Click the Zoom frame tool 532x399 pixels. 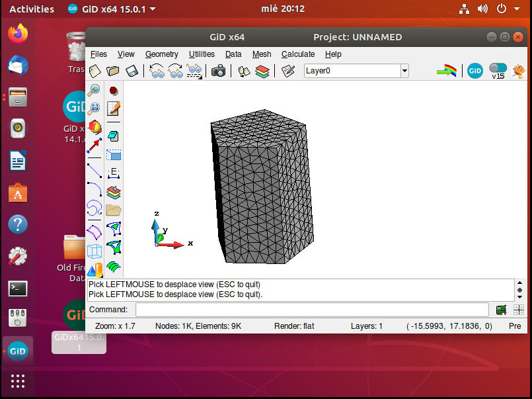click(94, 107)
